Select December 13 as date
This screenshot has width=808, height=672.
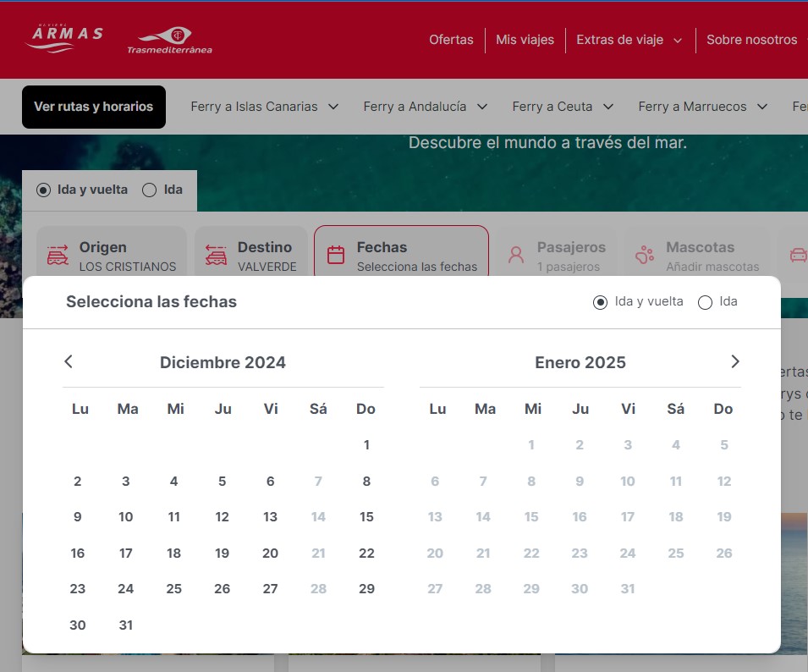point(271,517)
